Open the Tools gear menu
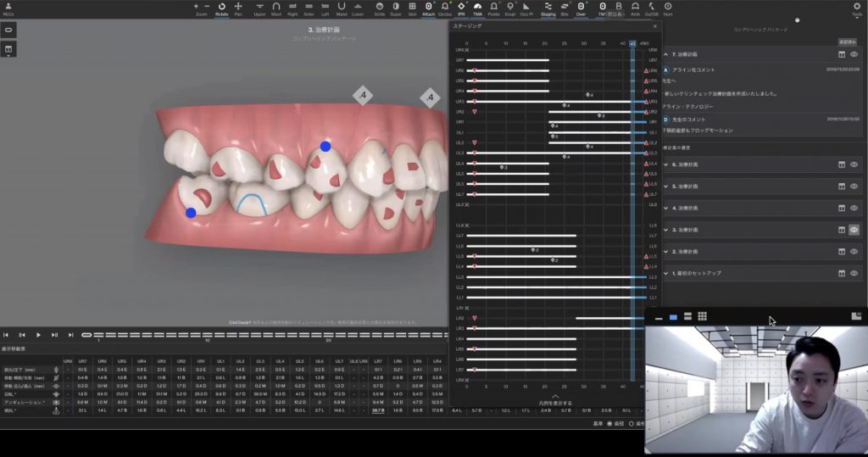This screenshot has width=868, height=457. pos(857,8)
